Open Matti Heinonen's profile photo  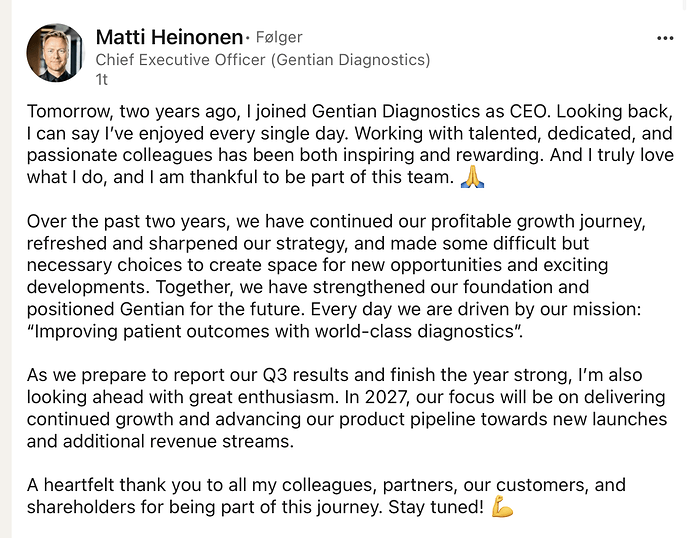click(55, 53)
